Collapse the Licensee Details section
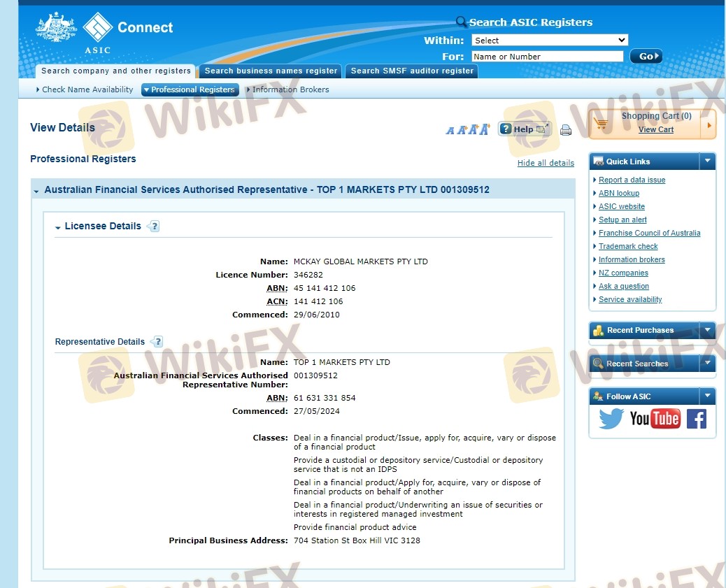The image size is (726, 588). click(58, 227)
